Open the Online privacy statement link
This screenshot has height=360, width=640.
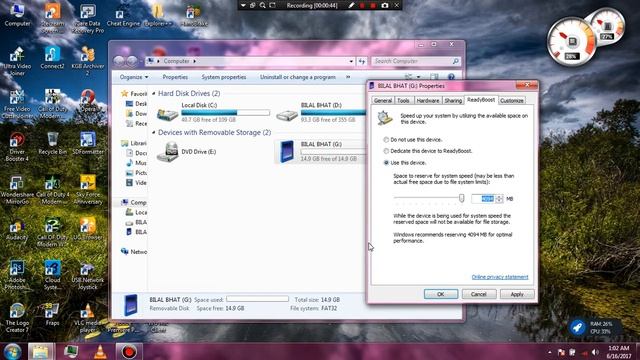500,277
